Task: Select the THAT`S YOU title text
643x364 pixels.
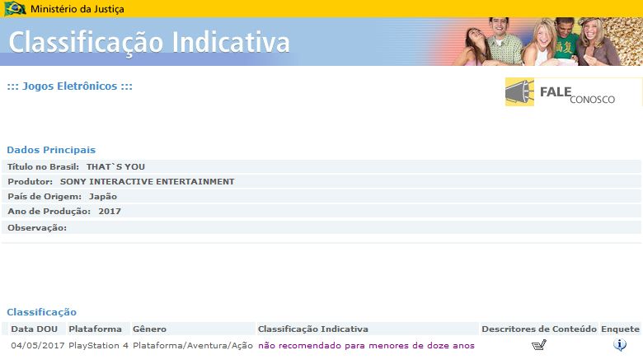Action: (115, 166)
